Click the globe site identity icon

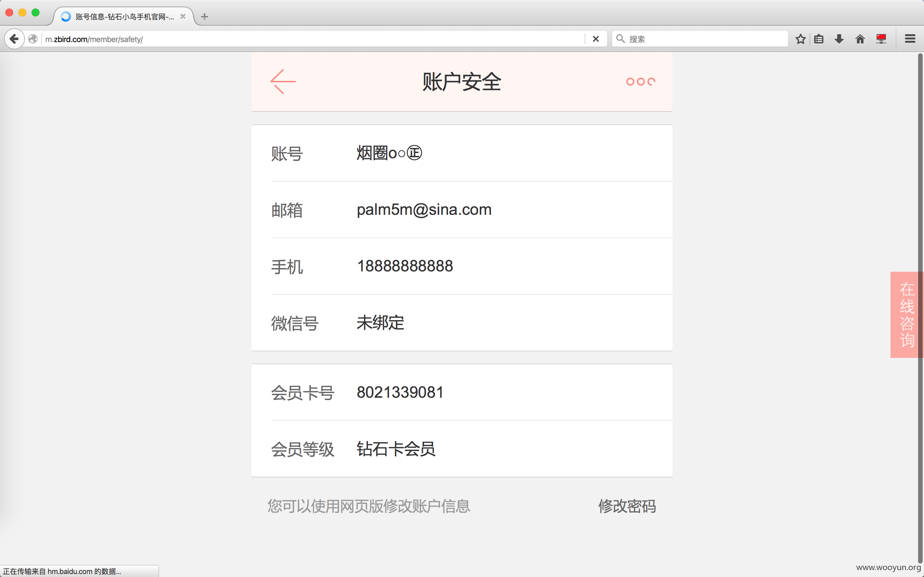point(33,39)
